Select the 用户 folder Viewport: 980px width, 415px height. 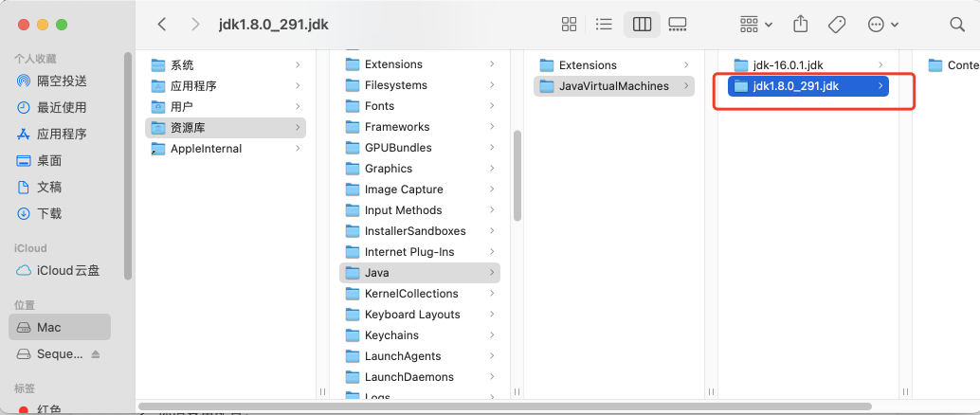tap(226, 107)
